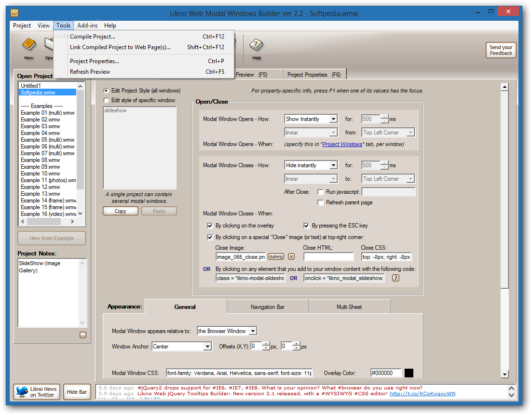
Task: Click the Open How duration 500 ms stepper
Action: (384, 119)
